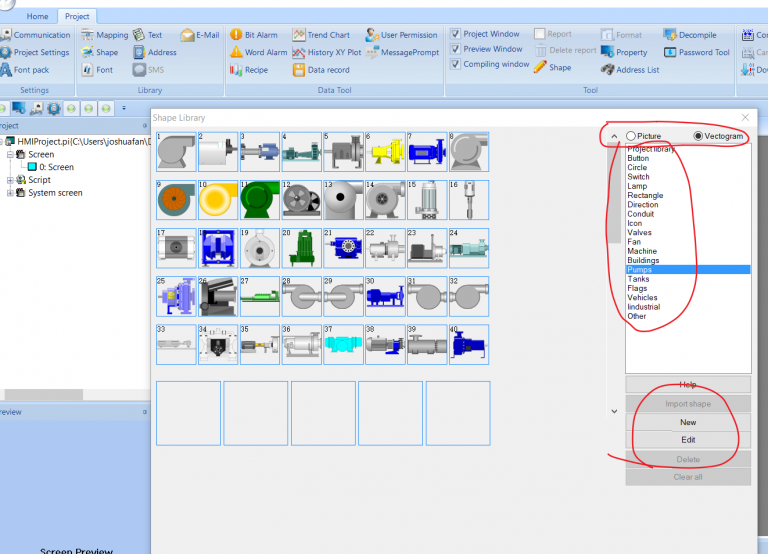Open the Trend Chart tool
The image size is (768, 554).
pos(320,35)
